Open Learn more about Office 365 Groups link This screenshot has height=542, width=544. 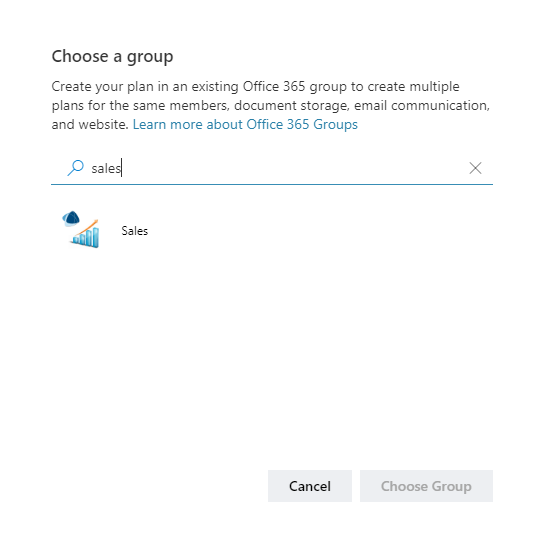click(x=245, y=124)
